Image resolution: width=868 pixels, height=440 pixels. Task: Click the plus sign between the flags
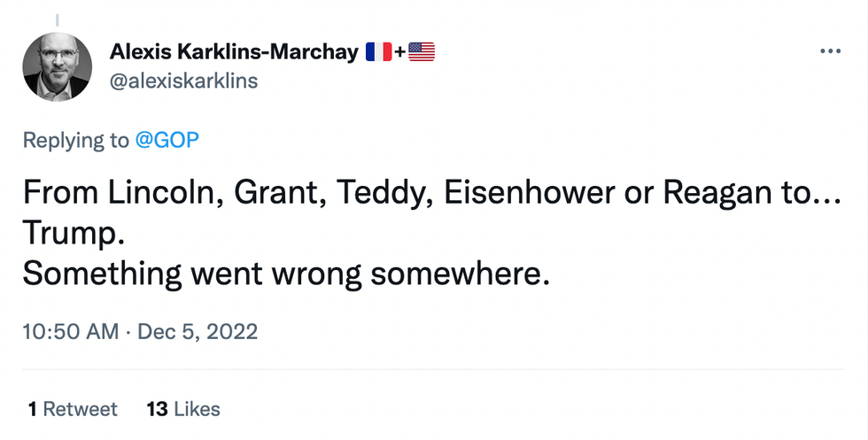(399, 52)
